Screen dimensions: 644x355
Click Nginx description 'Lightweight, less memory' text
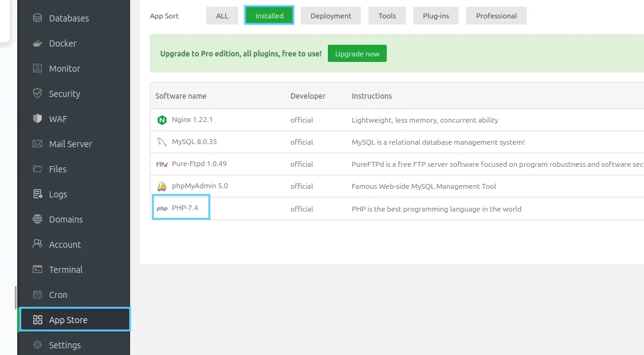pyautogui.click(x=425, y=120)
